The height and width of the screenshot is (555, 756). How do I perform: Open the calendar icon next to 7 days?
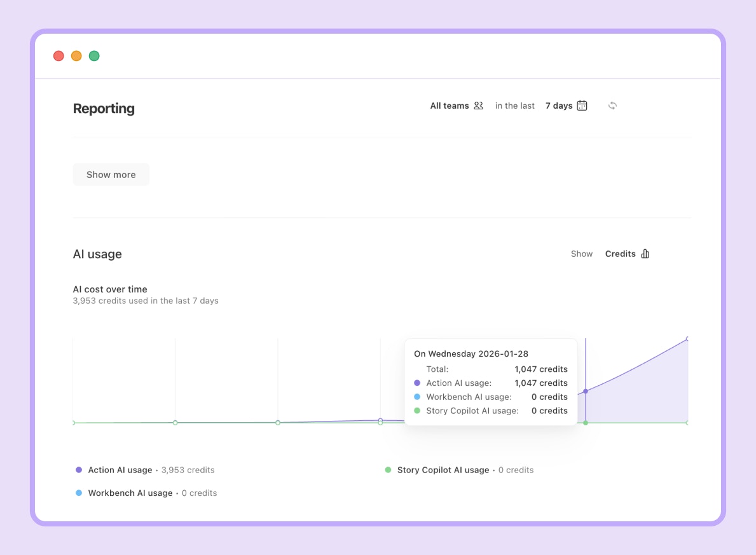(x=582, y=106)
